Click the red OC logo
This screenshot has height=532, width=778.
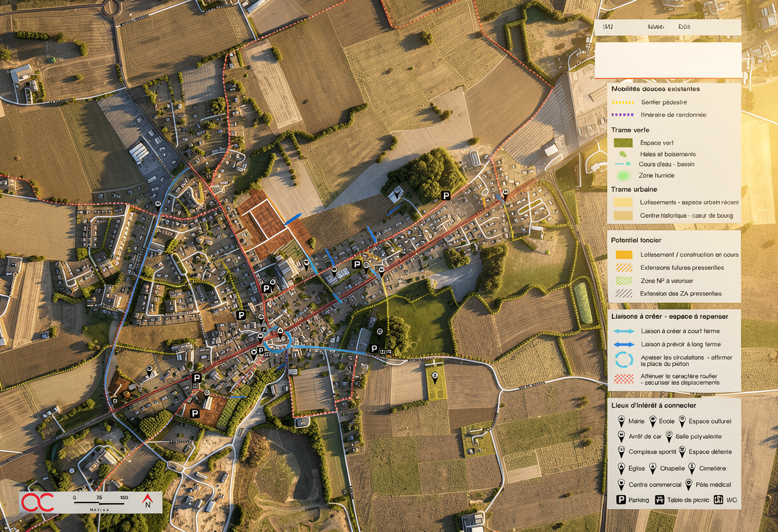38,502
